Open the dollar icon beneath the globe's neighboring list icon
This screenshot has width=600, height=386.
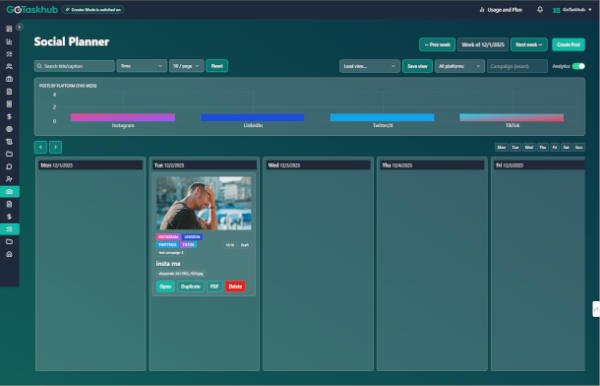tap(9, 116)
